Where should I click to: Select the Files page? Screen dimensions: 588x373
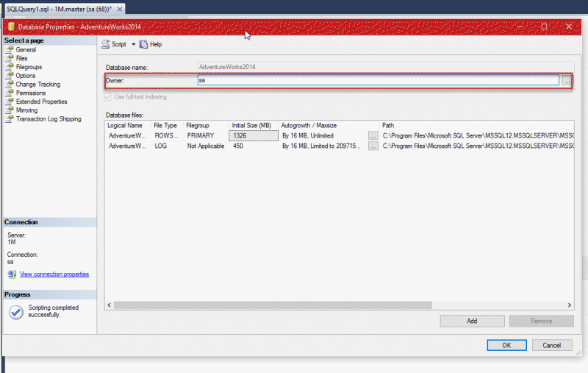click(x=21, y=58)
